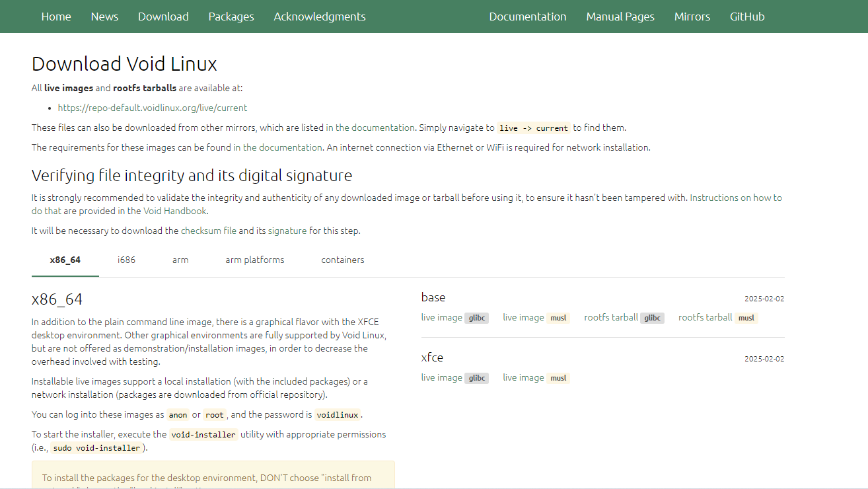
Task: Visit the Acknowledgments page
Action: (320, 17)
